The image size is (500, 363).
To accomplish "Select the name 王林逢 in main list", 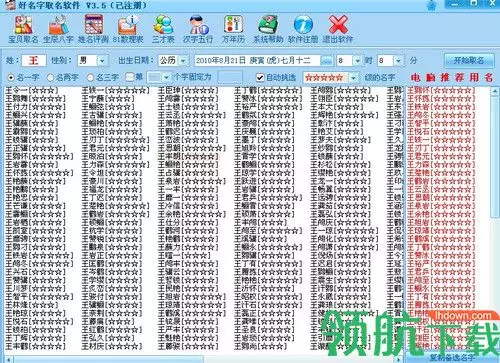I will (x=32, y=305).
